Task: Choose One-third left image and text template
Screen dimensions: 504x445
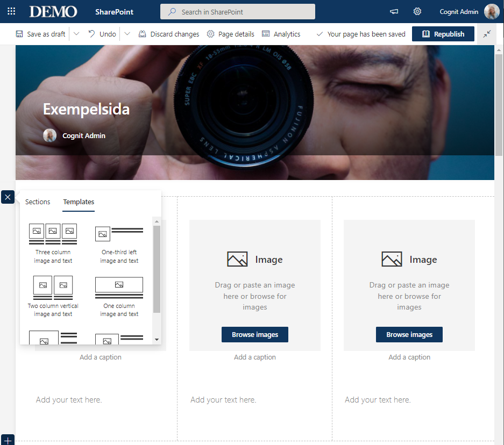Action: [x=119, y=243]
